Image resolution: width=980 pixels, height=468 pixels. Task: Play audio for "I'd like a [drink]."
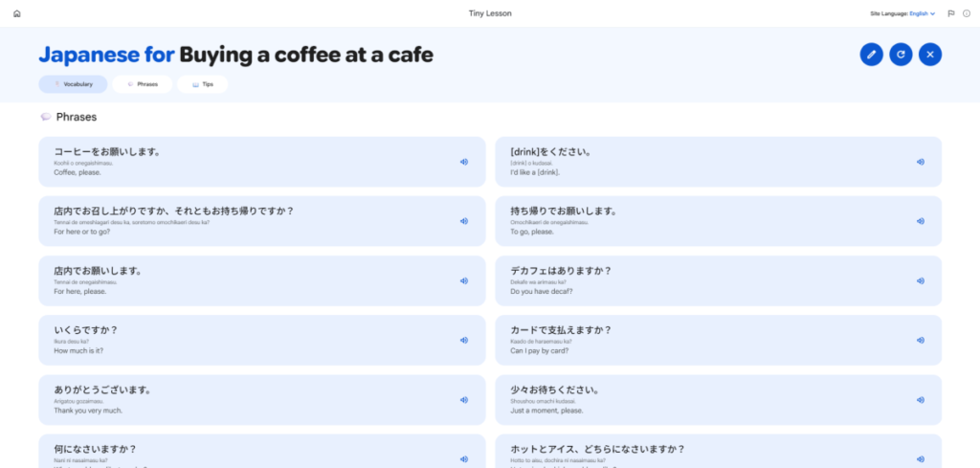921,162
